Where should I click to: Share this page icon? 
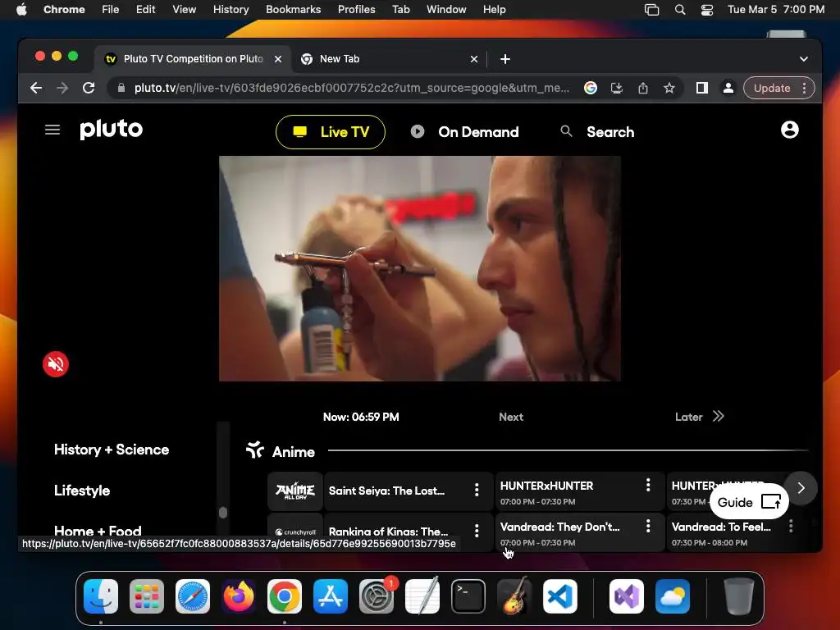point(643,88)
